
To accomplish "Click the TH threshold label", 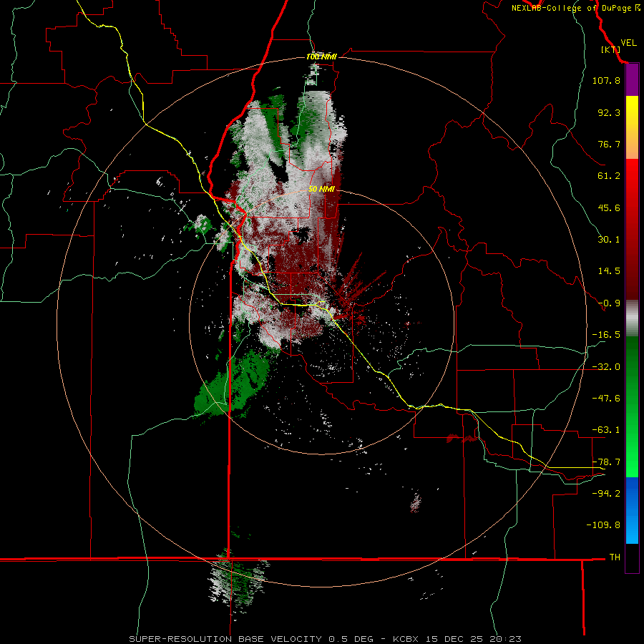I will [x=615, y=557].
